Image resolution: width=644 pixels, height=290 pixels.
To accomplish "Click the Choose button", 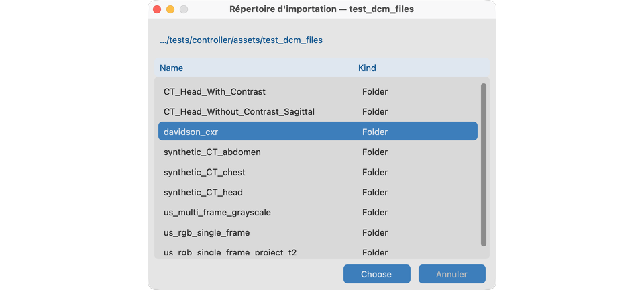I will [x=376, y=274].
